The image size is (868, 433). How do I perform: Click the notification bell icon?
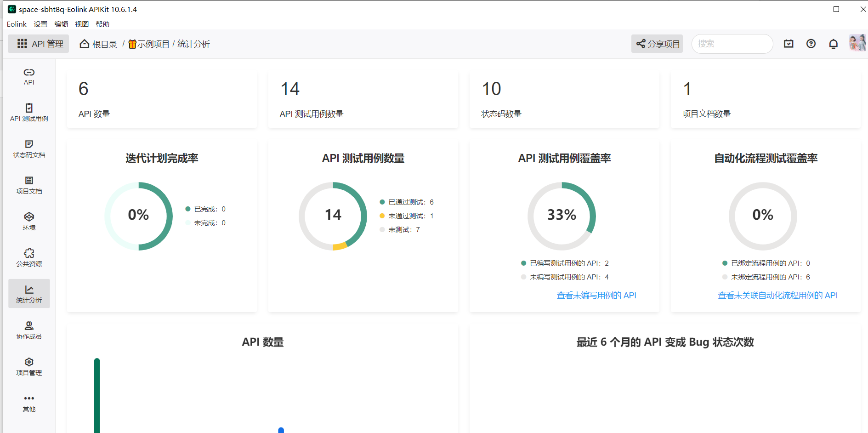tap(833, 44)
